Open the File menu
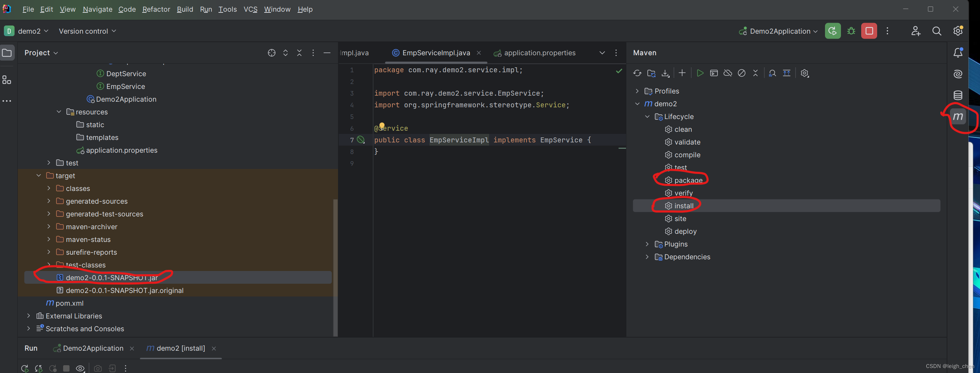 point(28,9)
